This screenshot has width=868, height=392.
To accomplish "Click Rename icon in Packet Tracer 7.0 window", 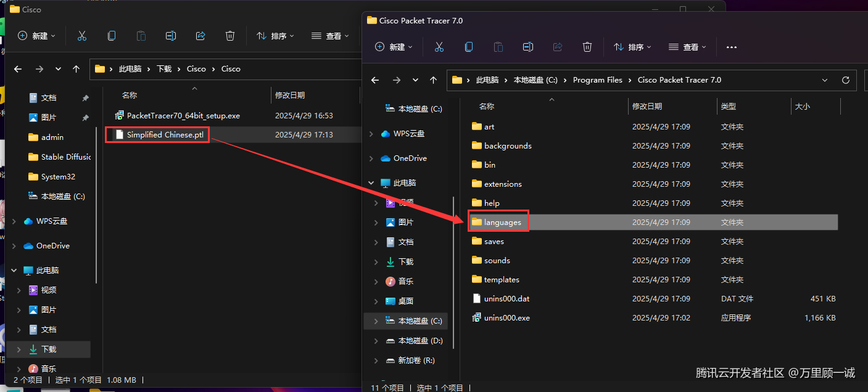I will pyautogui.click(x=528, y=47).
